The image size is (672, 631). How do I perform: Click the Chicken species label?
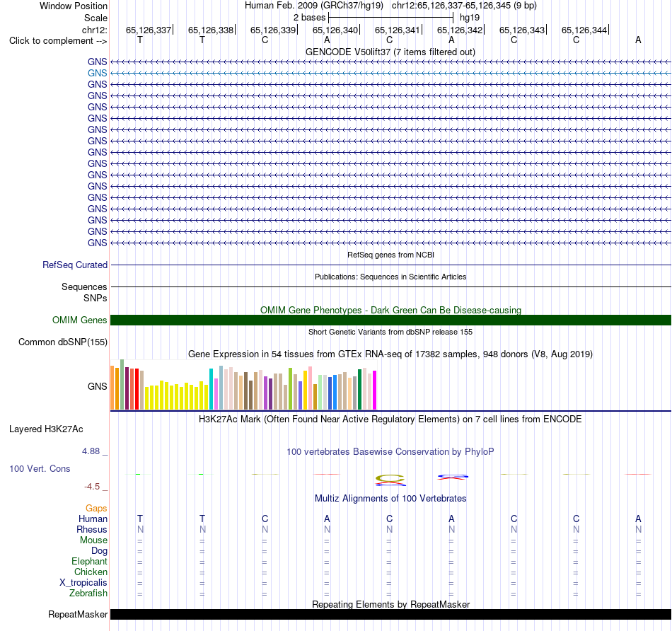point(91,572)
